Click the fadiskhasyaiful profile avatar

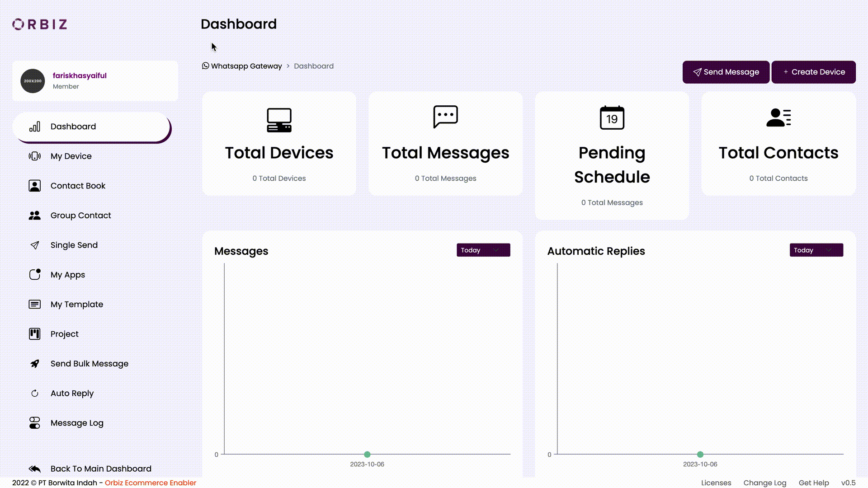click(32, 80)
